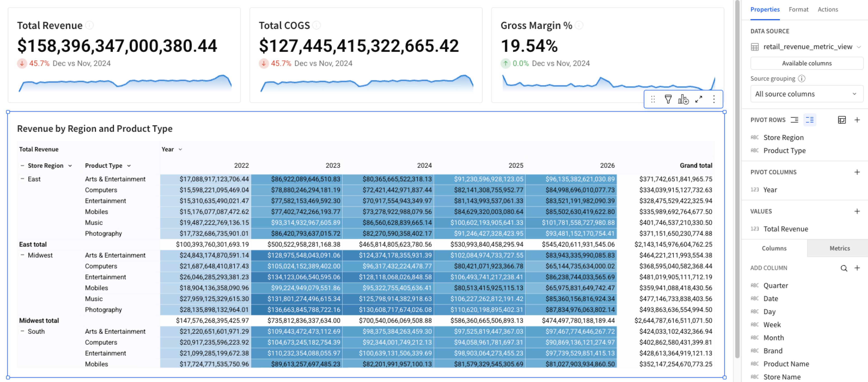This screenshot has height=382, width=868.
Task: Click the Month column in the add list
Action: [773, 337]
